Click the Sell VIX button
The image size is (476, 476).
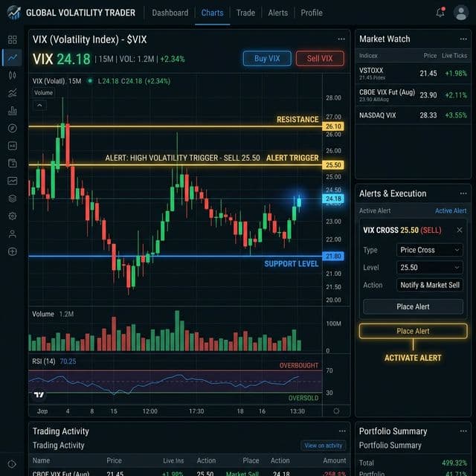click(x=320, y=58)
